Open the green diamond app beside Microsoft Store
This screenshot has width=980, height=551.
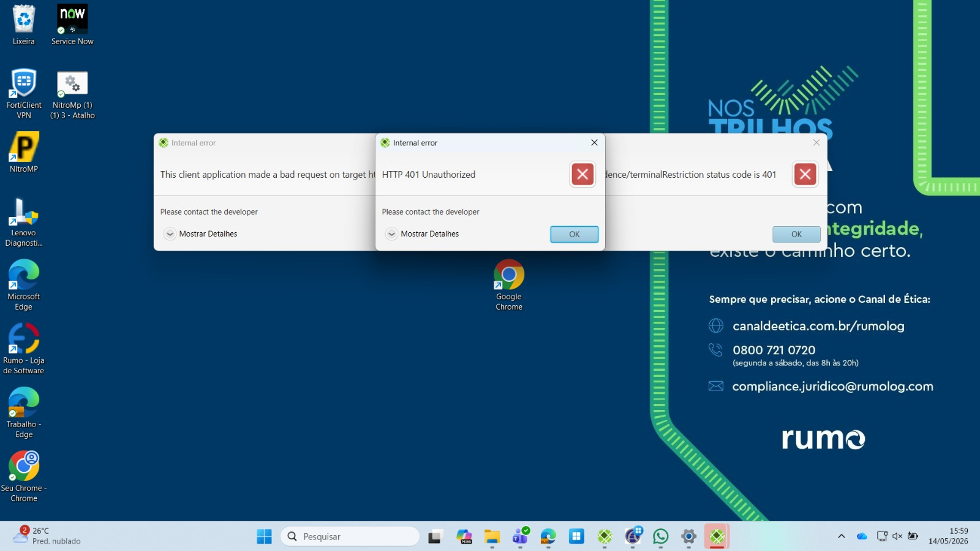point(605,537)
